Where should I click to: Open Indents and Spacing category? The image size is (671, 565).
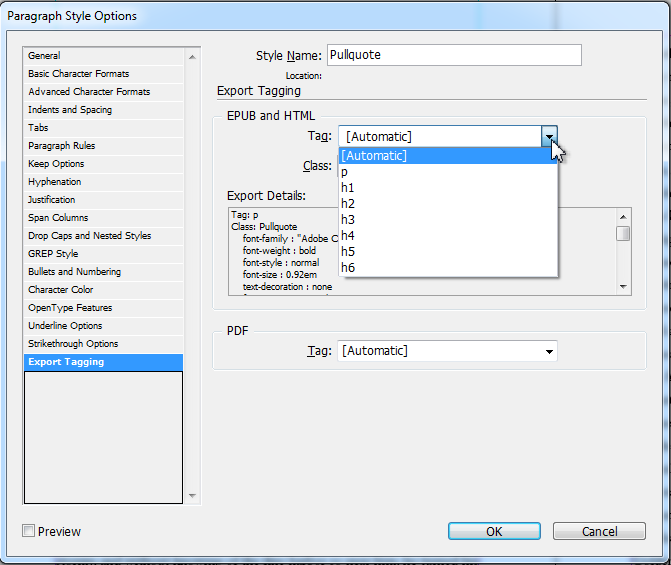pos(104,110)
